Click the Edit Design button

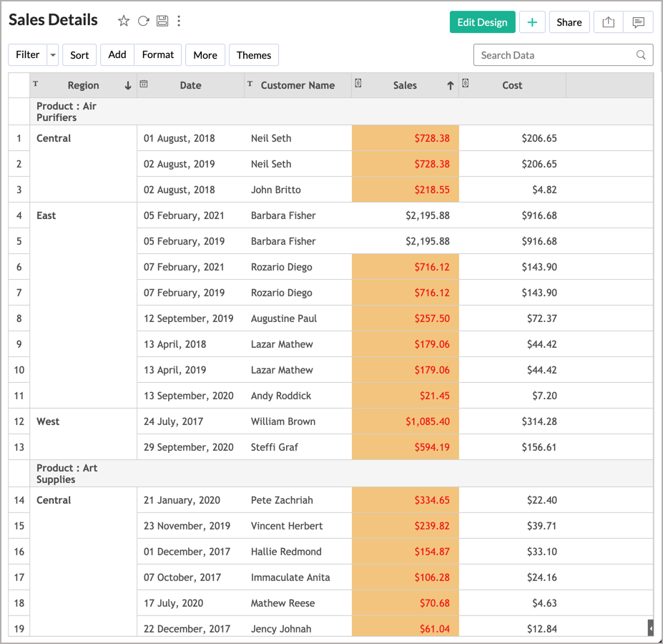click(x=482, y=22)
